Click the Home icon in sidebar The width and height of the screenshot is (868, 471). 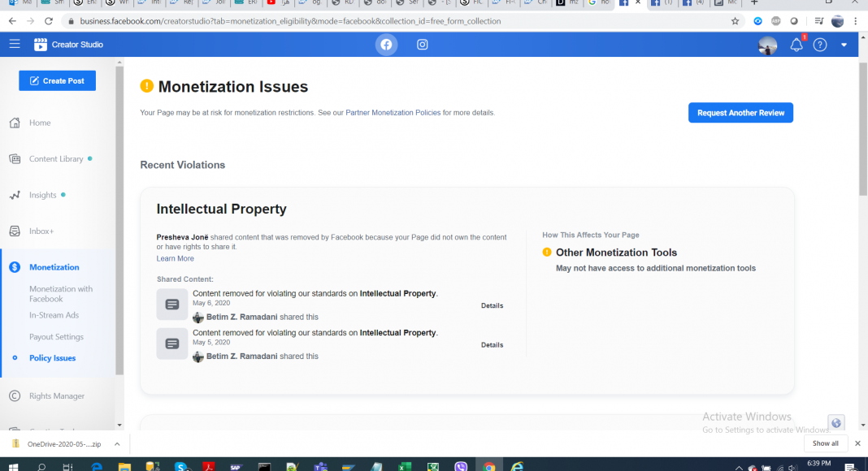[15, 123]
